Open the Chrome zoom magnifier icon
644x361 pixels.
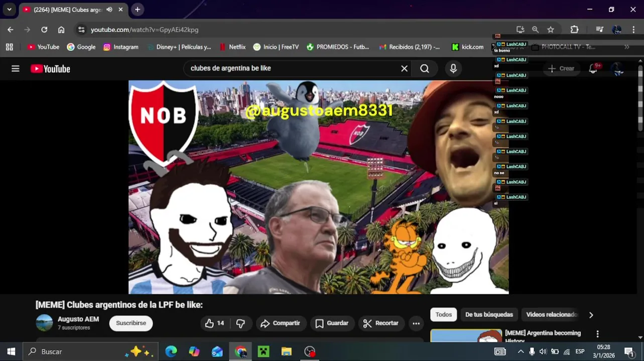click(535, 30)
